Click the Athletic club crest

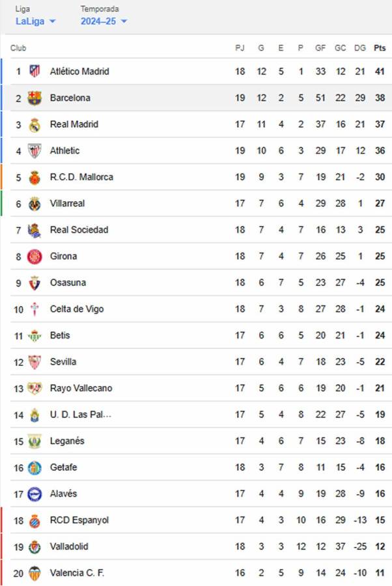tap(36, 150)
